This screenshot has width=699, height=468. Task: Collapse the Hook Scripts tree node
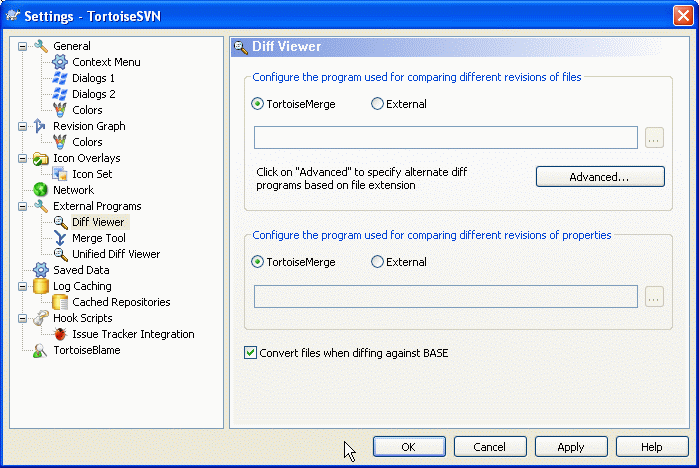pos(22,318)
